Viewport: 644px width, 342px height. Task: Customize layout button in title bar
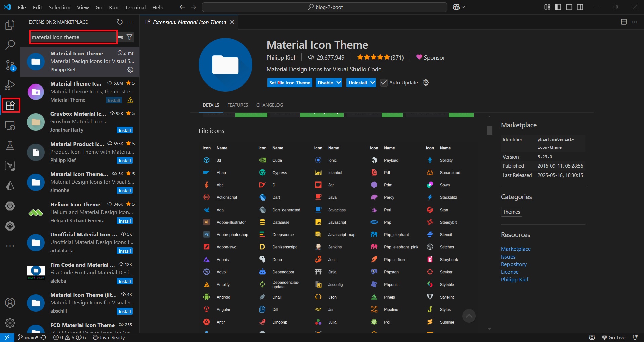pyautogui.click(x=547, y=7)
